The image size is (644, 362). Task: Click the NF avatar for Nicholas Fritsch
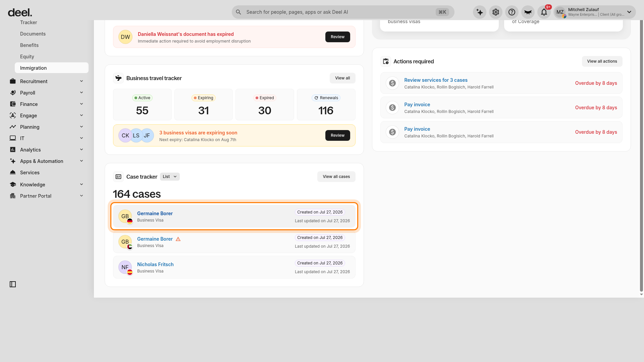point(125,267)
